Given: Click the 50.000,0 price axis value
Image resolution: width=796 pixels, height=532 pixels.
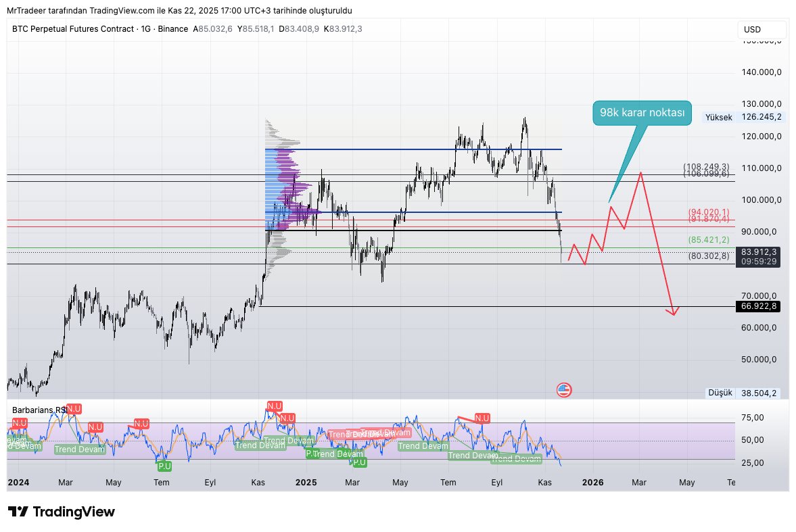Looking at the screenshot, I should point(759,360).
